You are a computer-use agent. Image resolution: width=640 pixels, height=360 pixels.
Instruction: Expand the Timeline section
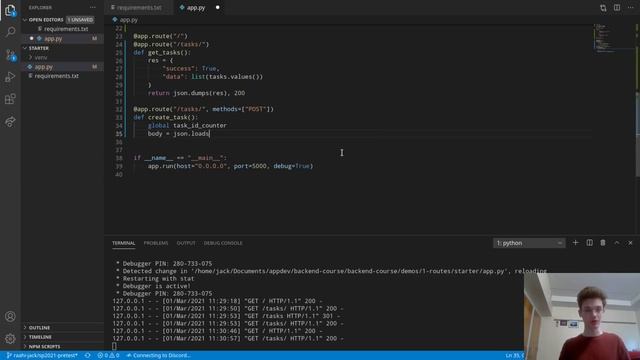[62, 337]
